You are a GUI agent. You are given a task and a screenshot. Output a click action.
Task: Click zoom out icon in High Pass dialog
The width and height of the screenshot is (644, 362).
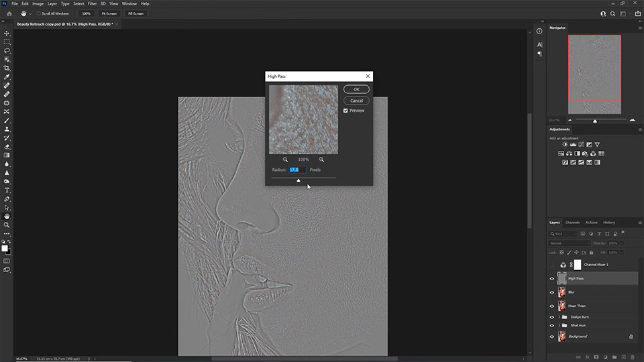(285, 160)
